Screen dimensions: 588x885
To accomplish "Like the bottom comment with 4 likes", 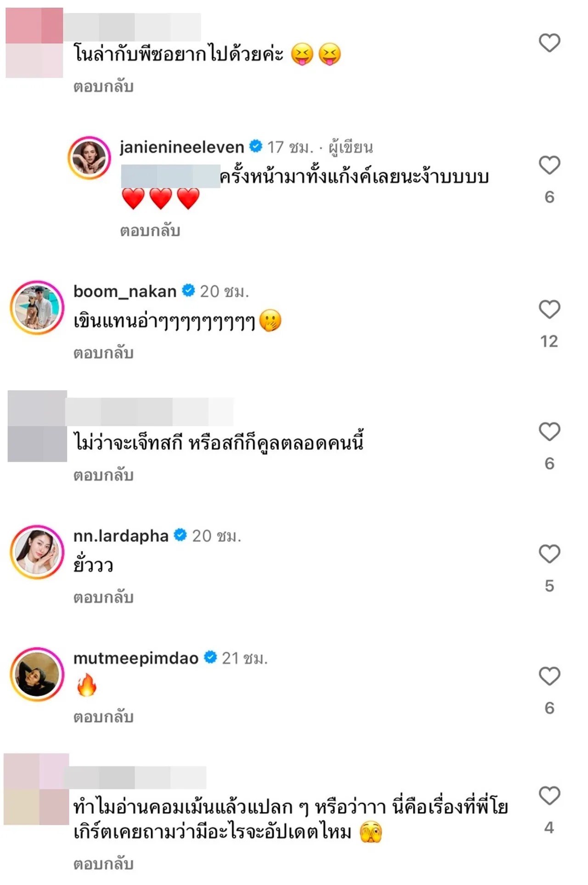I will coord(549,795).
